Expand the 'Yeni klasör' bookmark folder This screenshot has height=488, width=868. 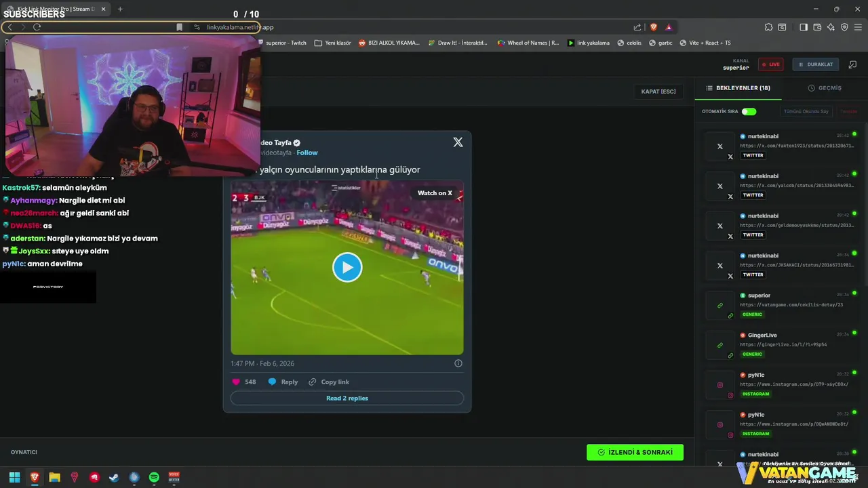click(x=332, y=43)
